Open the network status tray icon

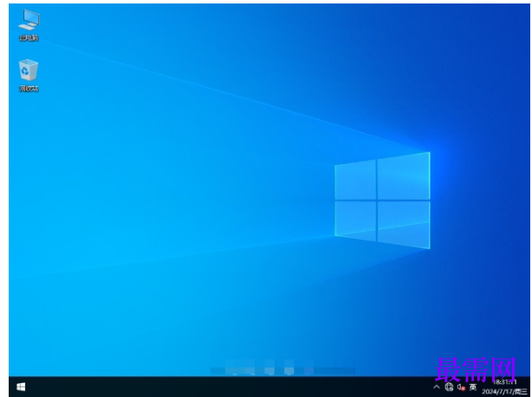click(449, 387)
